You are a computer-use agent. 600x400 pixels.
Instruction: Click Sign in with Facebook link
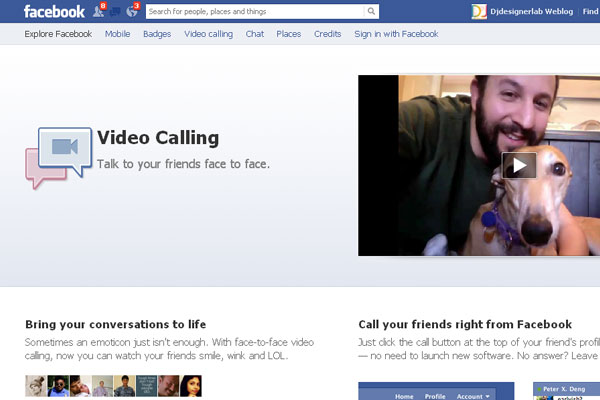[396, 34]
